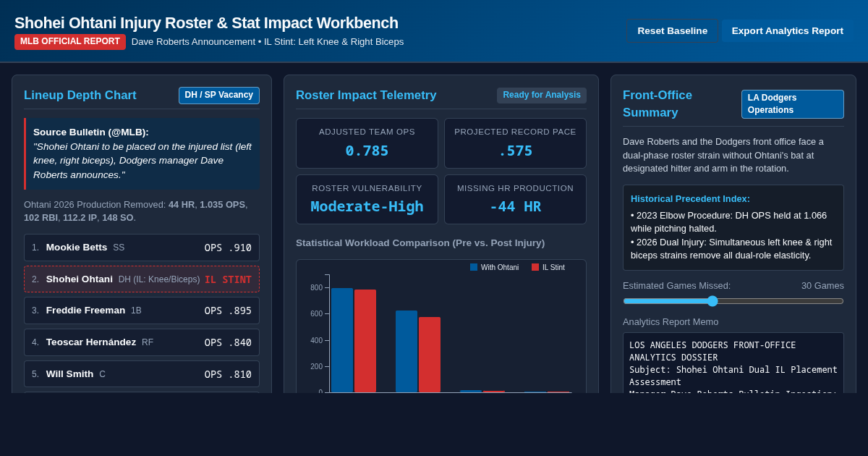Click the Lineup Depth Chart heading
This screenshot has height=456, width=868.
point(80,96)
